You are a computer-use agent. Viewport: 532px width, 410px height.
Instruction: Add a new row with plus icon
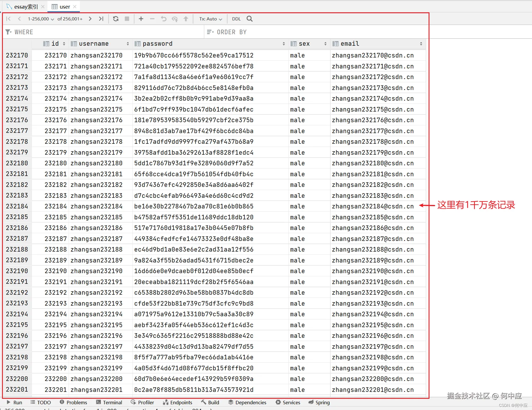click(x=141, y=19)
